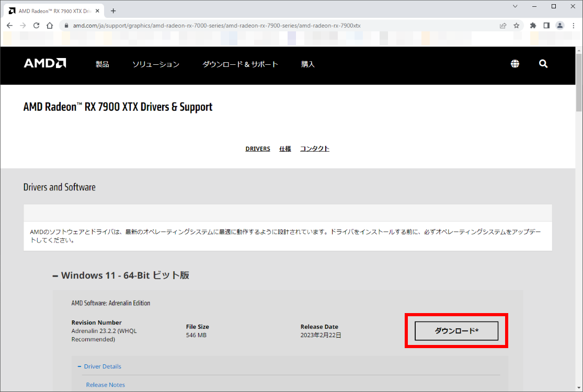Screen dimensions: 583x392
Task: Click the address bar URL
Action: pos(217,26)
